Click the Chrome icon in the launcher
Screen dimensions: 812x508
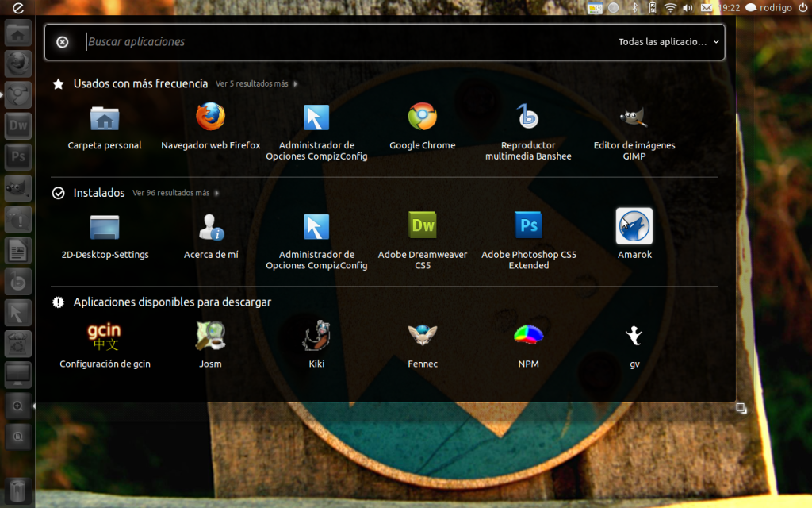click(x=18, y=95)
